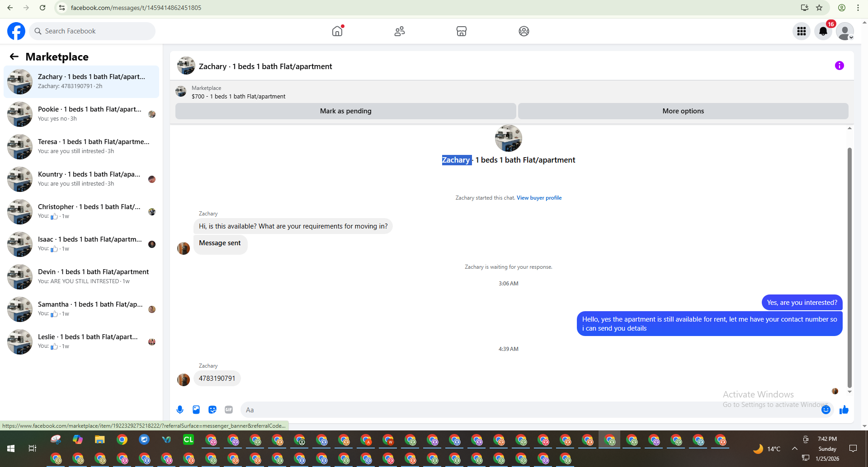Screen dimensions: 868x467
Task: Open the View buyer profile link
Action: click(x=539, y=198)
